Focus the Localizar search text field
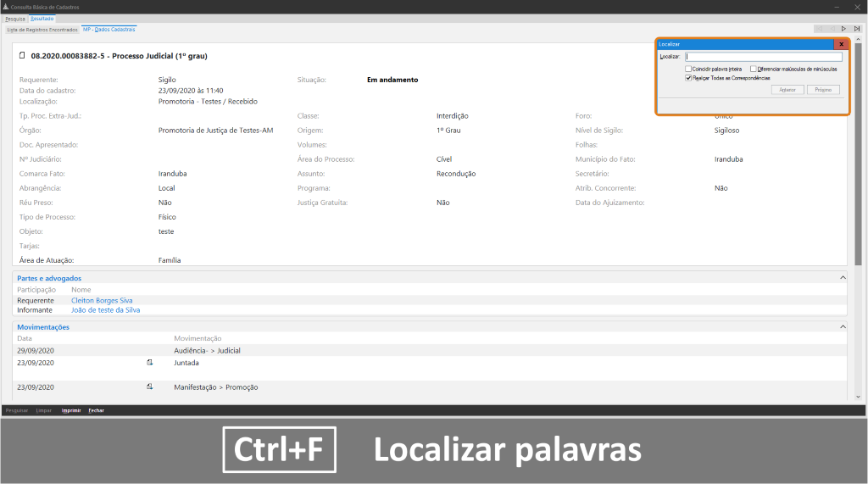868x484 pixels. point(764,57)
